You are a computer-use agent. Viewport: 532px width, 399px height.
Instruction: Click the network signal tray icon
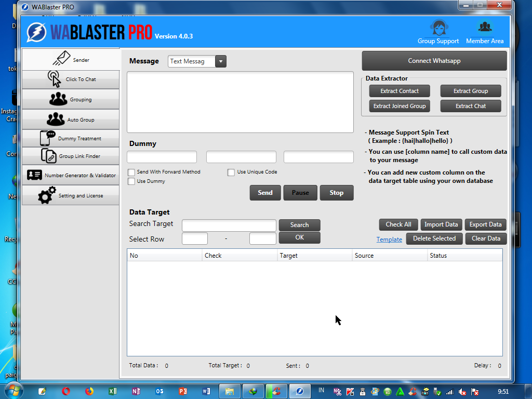(450, 392)
